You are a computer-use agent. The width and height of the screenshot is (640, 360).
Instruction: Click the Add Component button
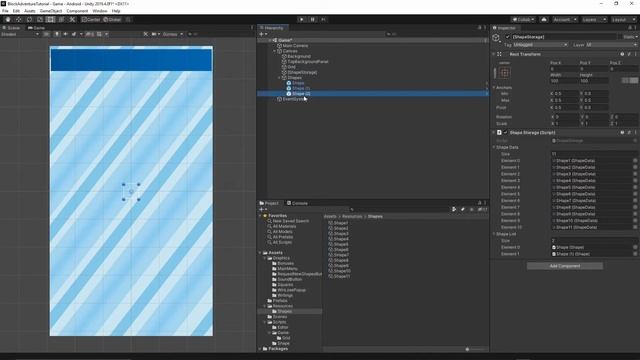point(564,266)
